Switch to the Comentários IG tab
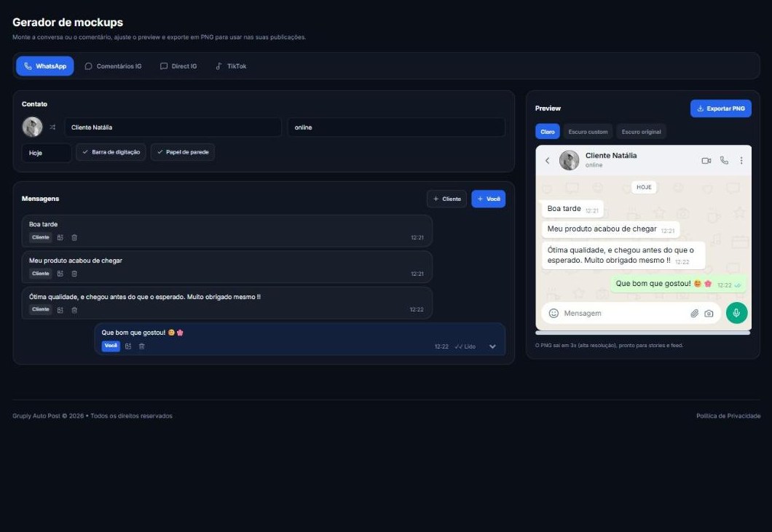 coord(113,66)
